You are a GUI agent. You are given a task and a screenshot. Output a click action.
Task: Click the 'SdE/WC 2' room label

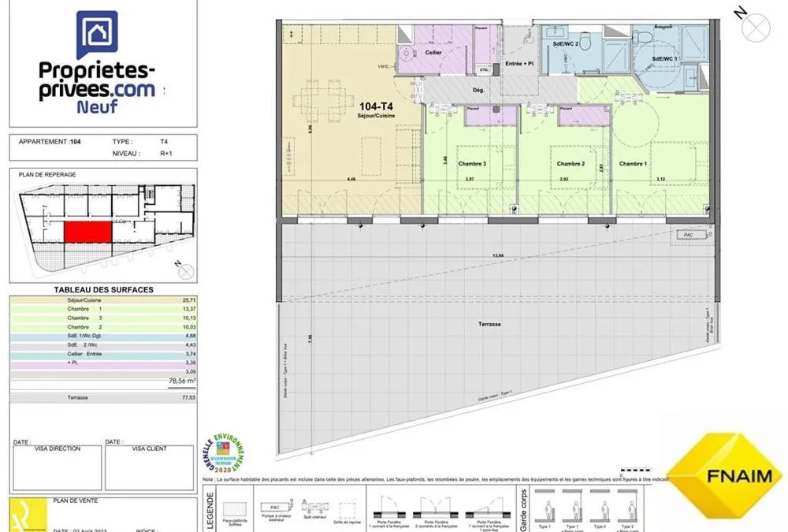click(x=565, y=44)
